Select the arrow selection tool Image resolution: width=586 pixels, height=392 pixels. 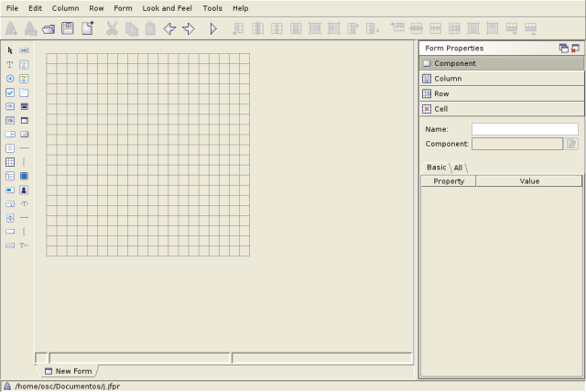click(x=10, y=50)
